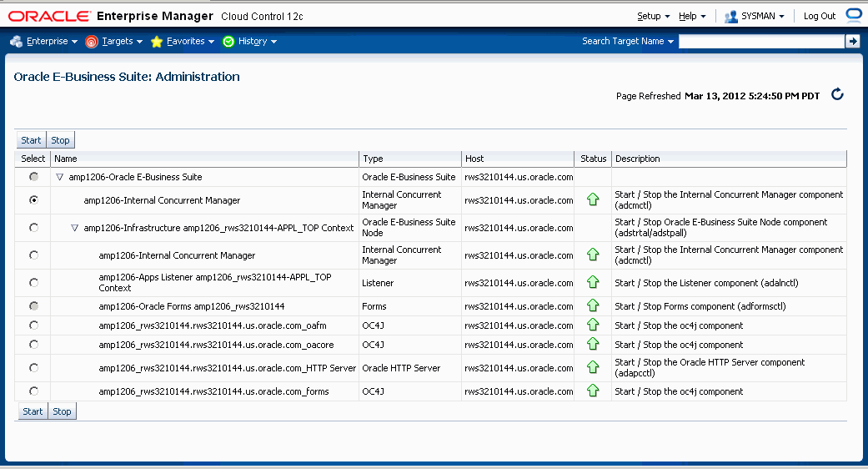
Task: Click the Oracle logo
Action: [x=49, y=16]
